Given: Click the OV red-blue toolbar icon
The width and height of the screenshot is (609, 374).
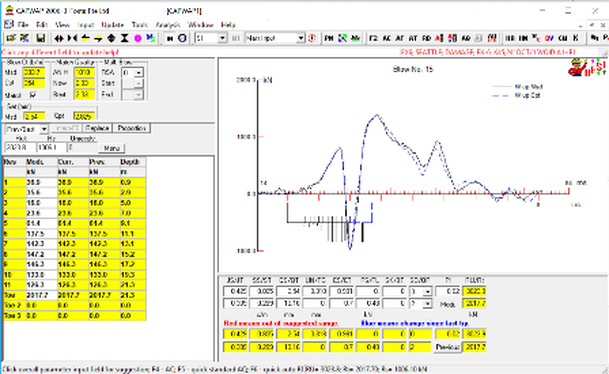Looking at the screenshot, I should click(x=549, y=38).
